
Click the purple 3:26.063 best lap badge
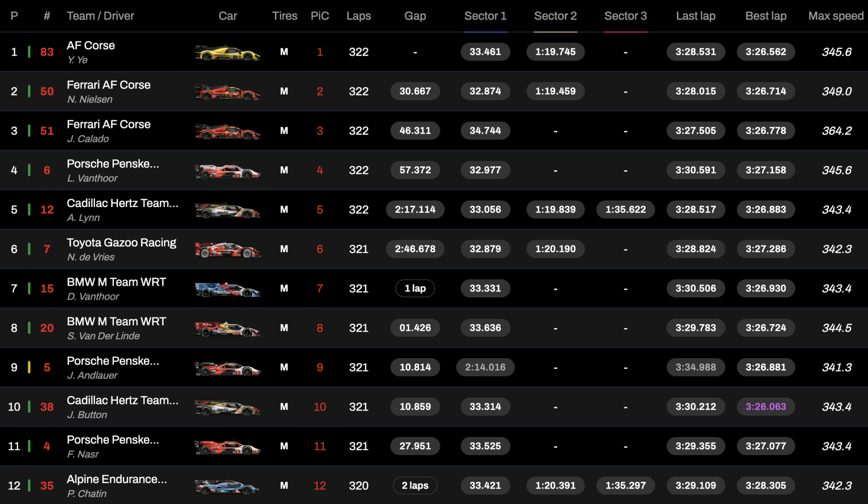765,406
